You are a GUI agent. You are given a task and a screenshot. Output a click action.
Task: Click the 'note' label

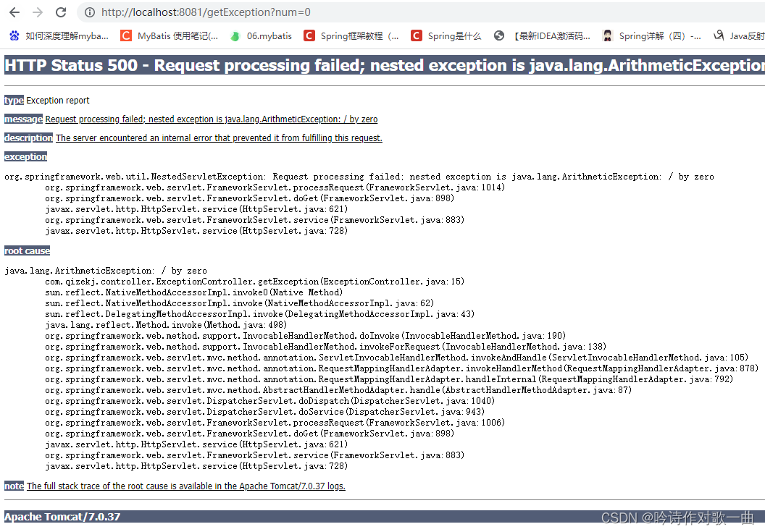pyautogui.click(x=14, y=486)
